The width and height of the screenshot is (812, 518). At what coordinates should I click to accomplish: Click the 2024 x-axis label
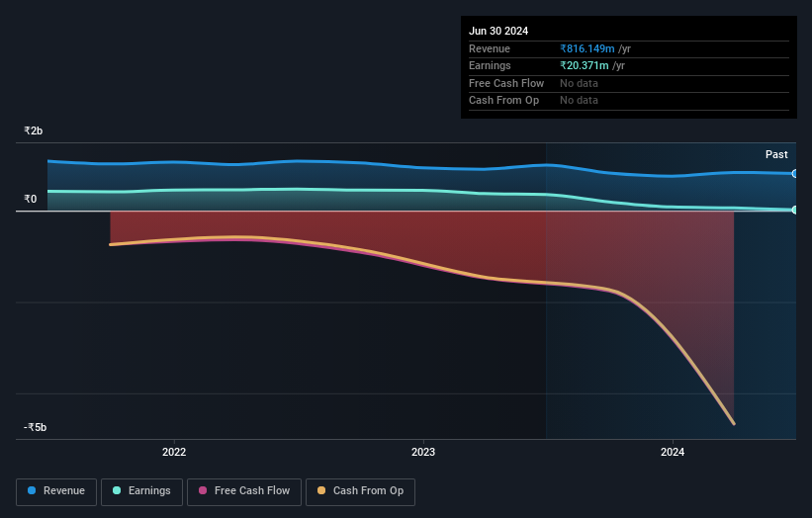[673, 452]
